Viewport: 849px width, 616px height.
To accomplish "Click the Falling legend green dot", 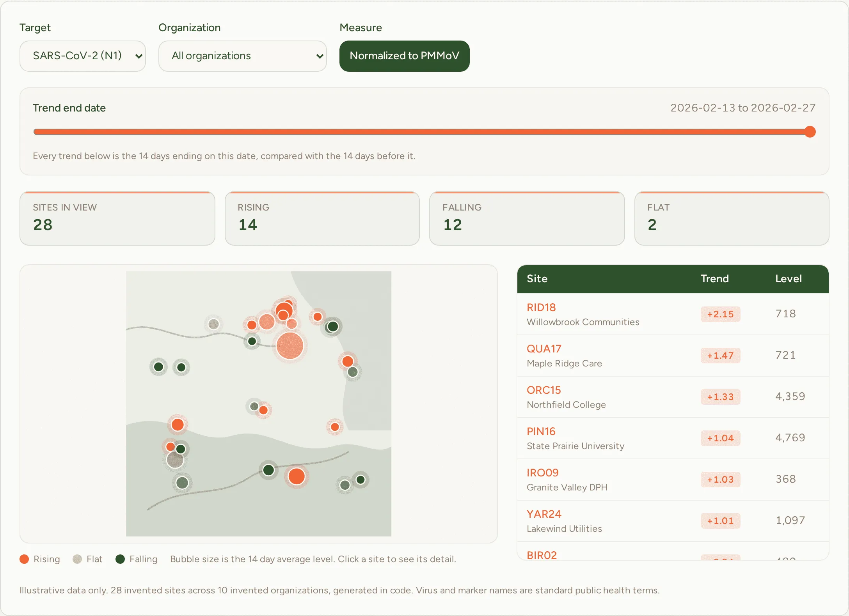I will tap(120, 559).
